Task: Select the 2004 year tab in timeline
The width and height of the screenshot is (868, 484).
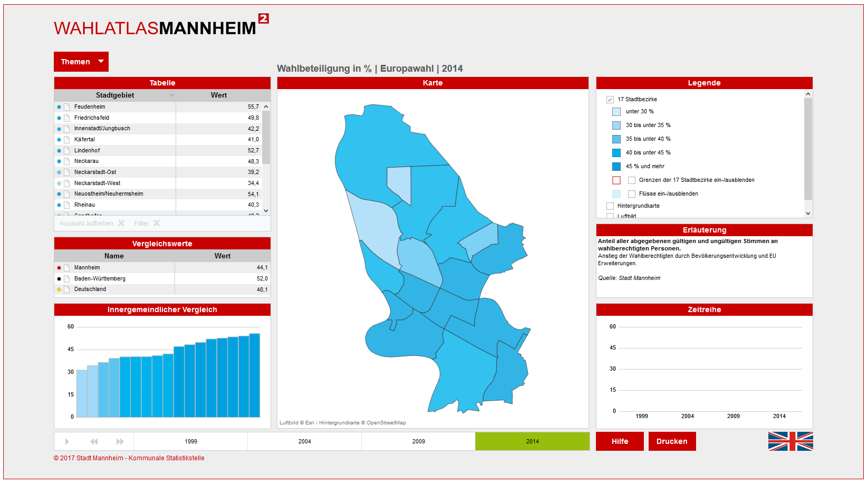Action: (304, 441)
